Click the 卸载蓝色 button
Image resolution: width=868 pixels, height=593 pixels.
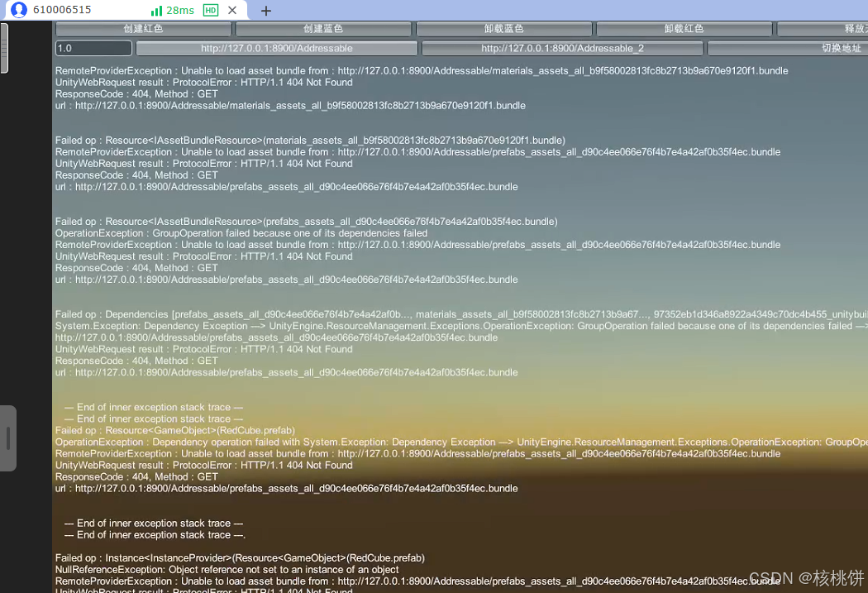pos(503,29)
